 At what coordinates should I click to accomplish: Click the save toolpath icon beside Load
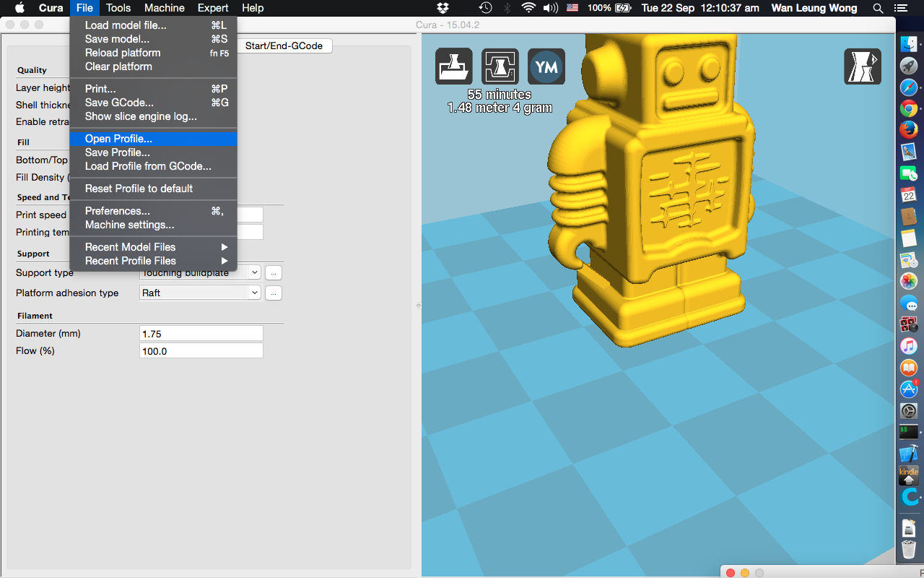[500, 66]
